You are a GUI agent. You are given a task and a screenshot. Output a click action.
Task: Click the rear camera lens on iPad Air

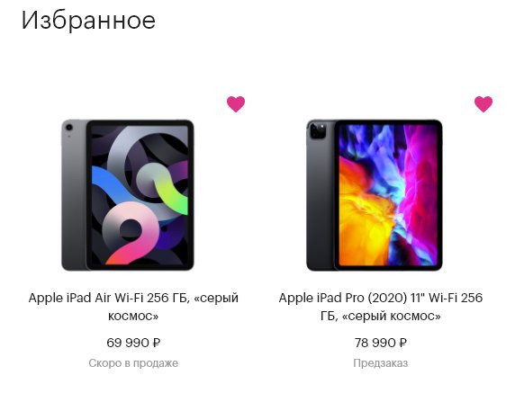tap(69, 127)
